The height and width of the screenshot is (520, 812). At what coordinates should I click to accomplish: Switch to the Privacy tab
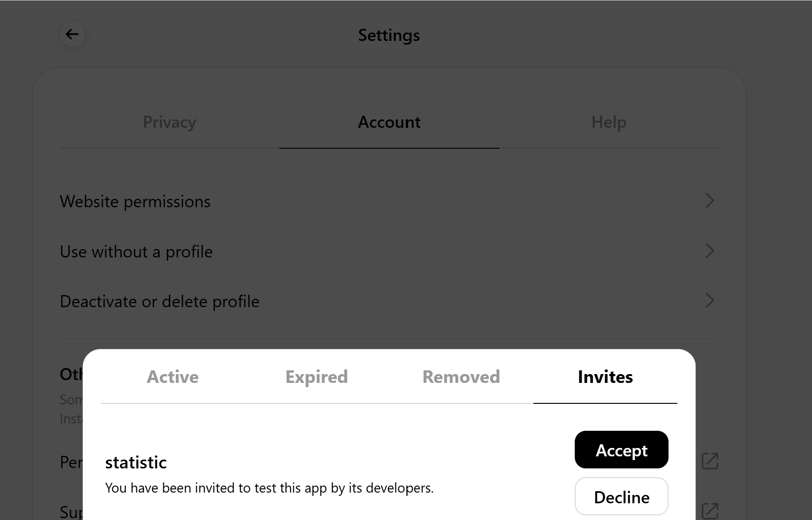coord(169,122)
